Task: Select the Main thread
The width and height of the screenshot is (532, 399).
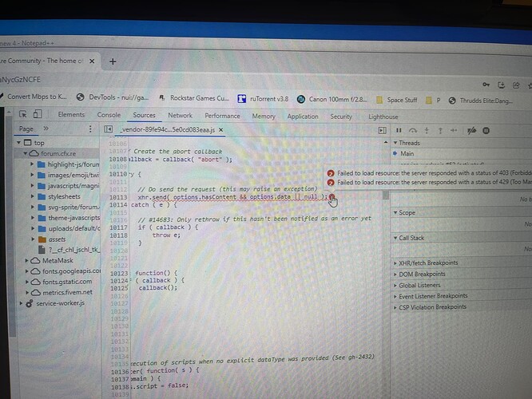Action: pos(407,153)
